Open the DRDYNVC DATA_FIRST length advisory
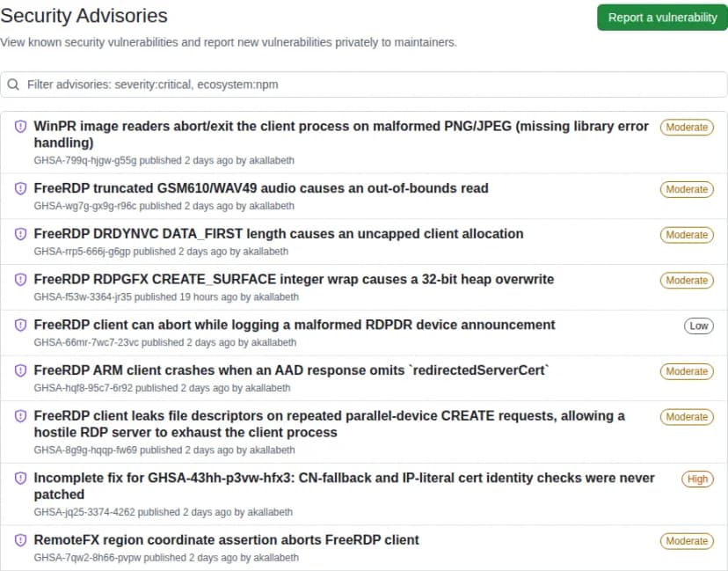The width and height of the screenshot is (728, 571). tap(279, 234)
